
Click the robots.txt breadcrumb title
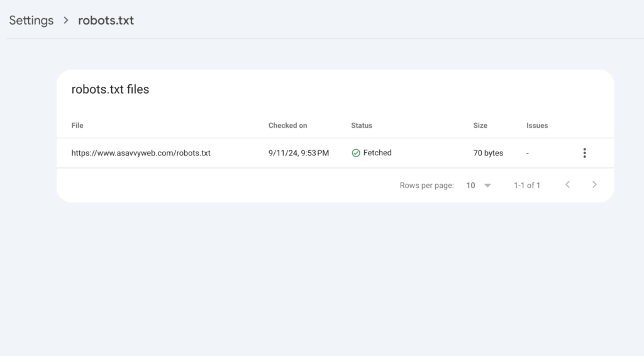tap(106, 21)
